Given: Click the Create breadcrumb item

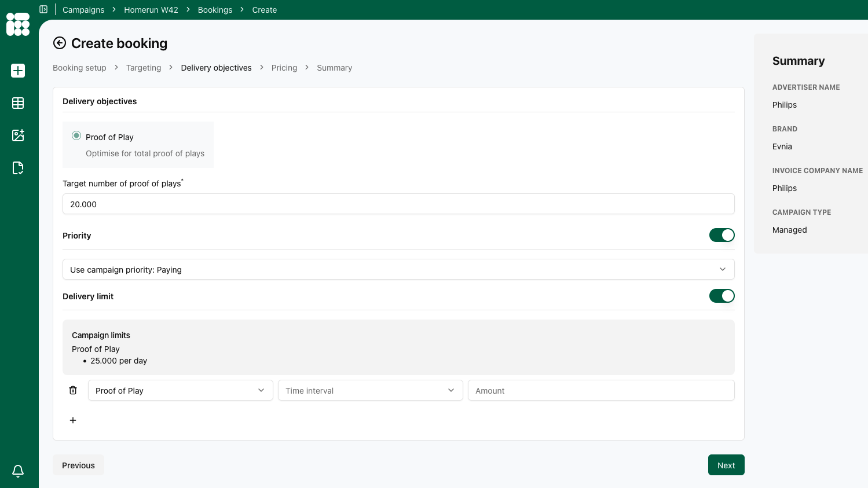Looking at the screenshot, I should 265,10.
